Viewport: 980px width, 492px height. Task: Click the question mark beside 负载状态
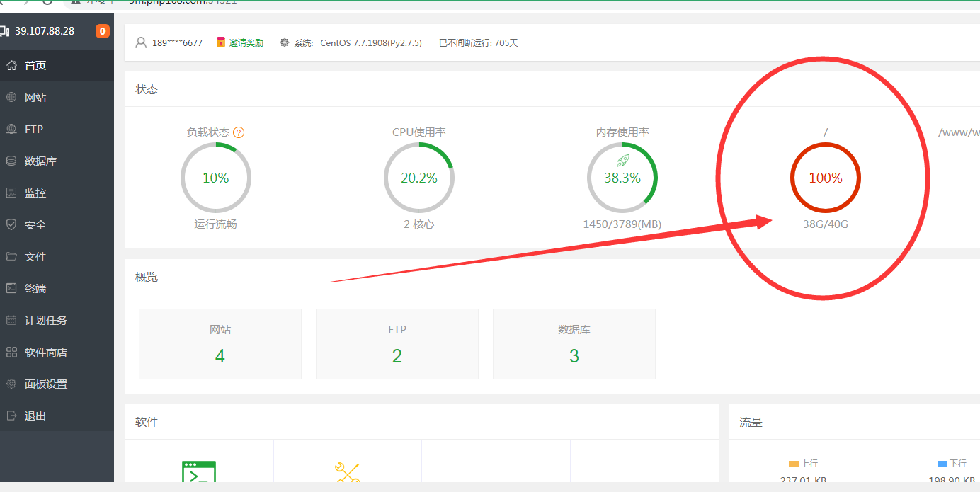(x=239, y=132)
